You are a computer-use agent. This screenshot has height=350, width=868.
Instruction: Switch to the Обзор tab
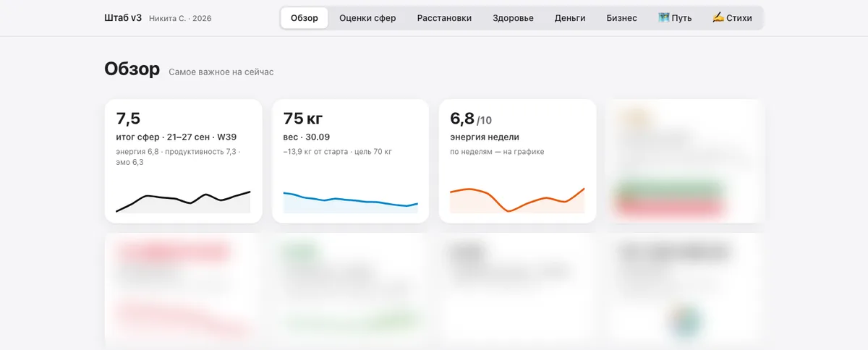tap(305, 18)
